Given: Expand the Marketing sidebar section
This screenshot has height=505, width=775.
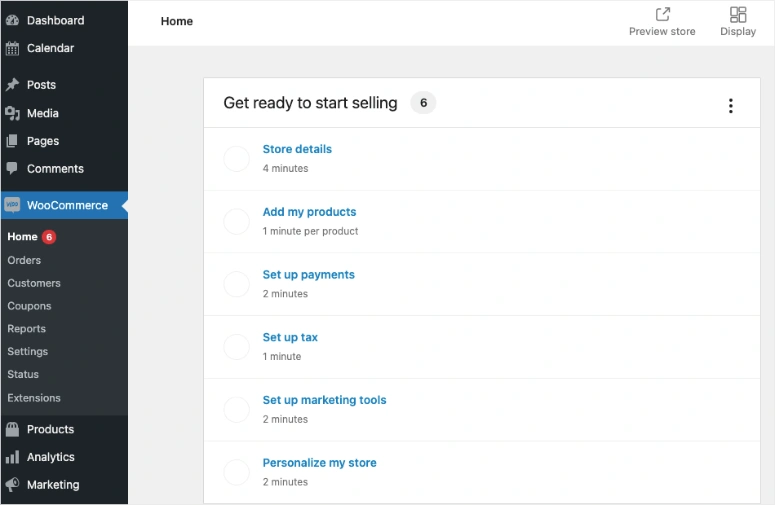Looking at the screenshot, I should 52,485.
